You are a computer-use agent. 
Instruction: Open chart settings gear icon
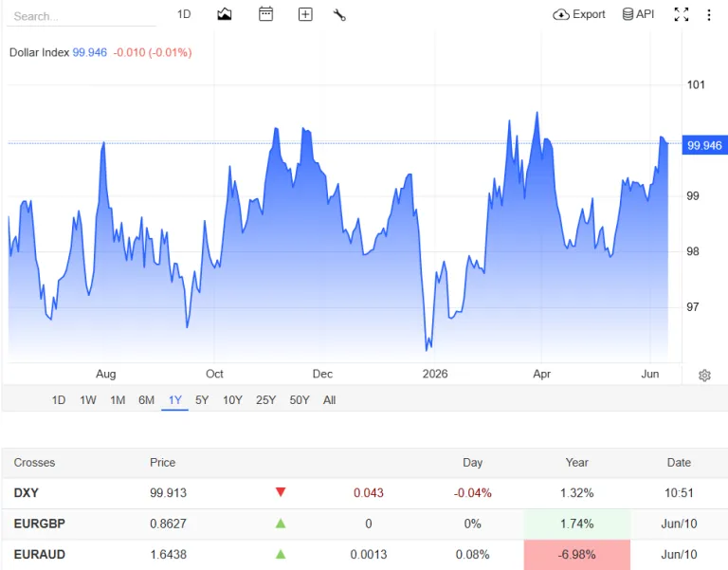click(704, 376)
